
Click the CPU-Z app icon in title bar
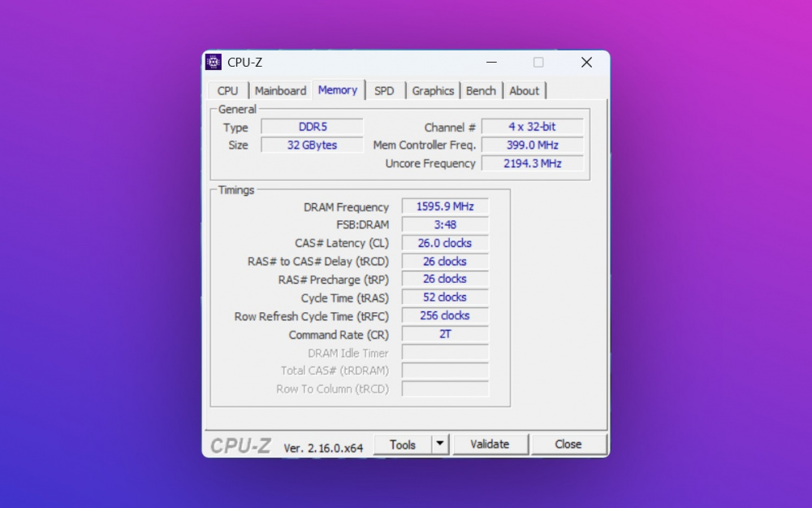coord(214,63)
